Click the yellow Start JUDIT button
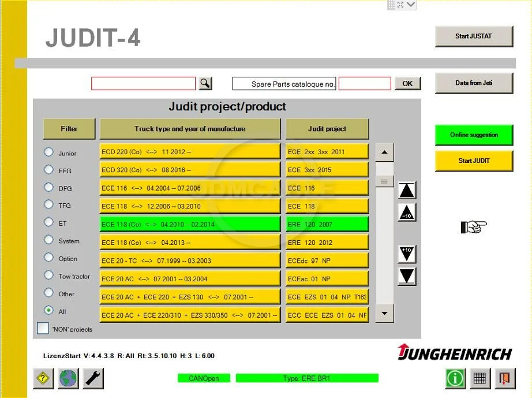The image size is (532, 398). (474, 161)
